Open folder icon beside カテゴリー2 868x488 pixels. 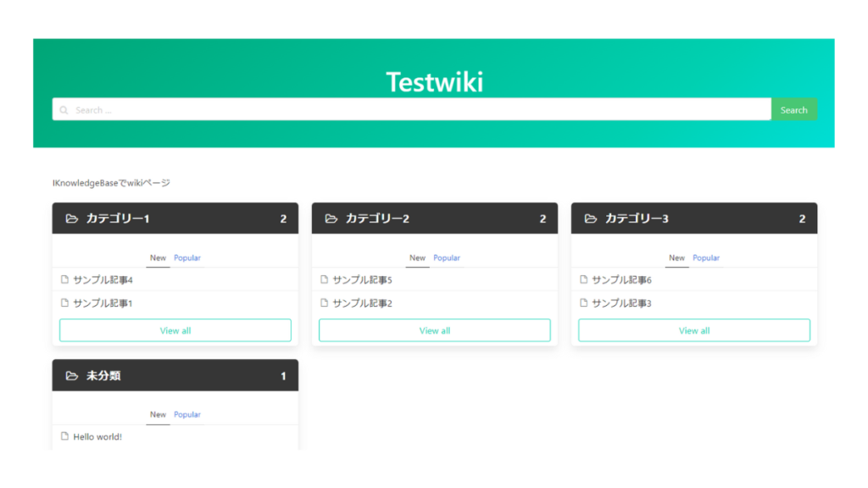(x=331, y=219)
